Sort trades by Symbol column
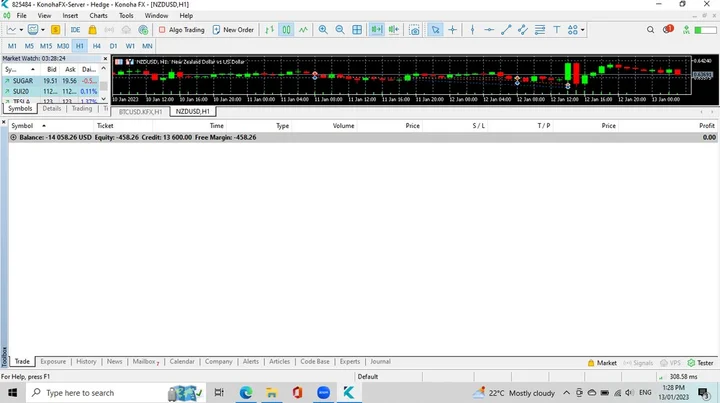The width and height of the screenshot is (720, 403). pos(22,126)
